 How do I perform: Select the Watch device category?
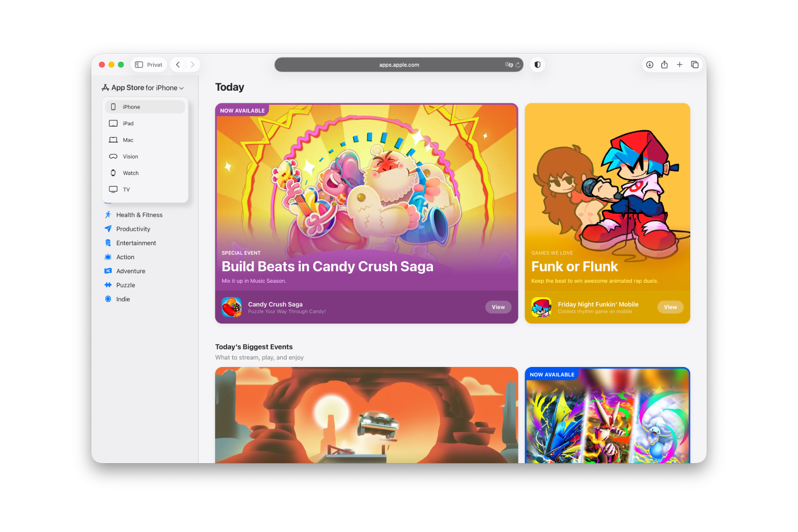click(130, 173)
